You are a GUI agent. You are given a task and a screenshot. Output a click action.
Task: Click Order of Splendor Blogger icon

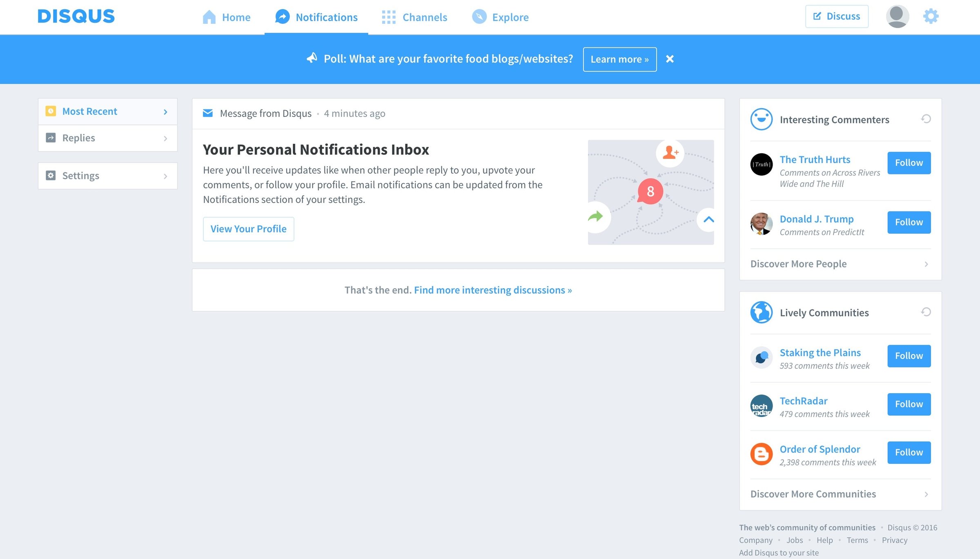[762, 454]
